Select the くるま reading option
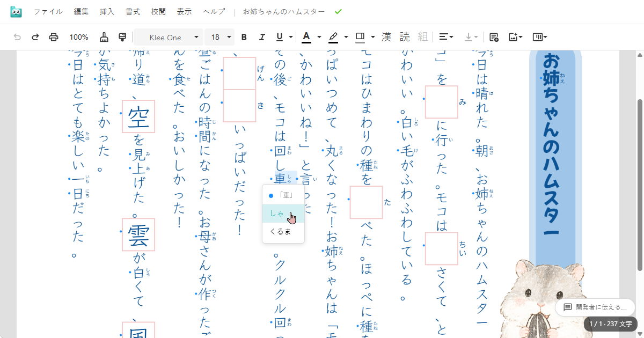 coord(281,232)
